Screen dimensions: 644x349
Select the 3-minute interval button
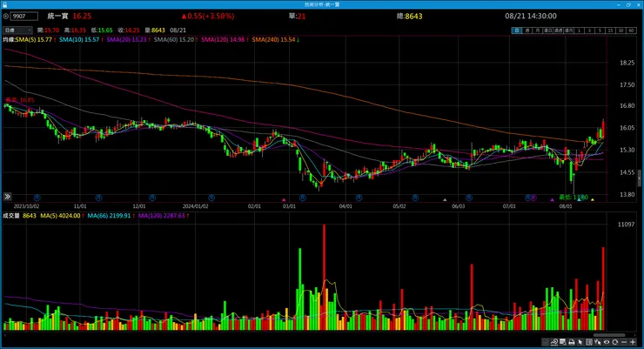pos(589,30)
